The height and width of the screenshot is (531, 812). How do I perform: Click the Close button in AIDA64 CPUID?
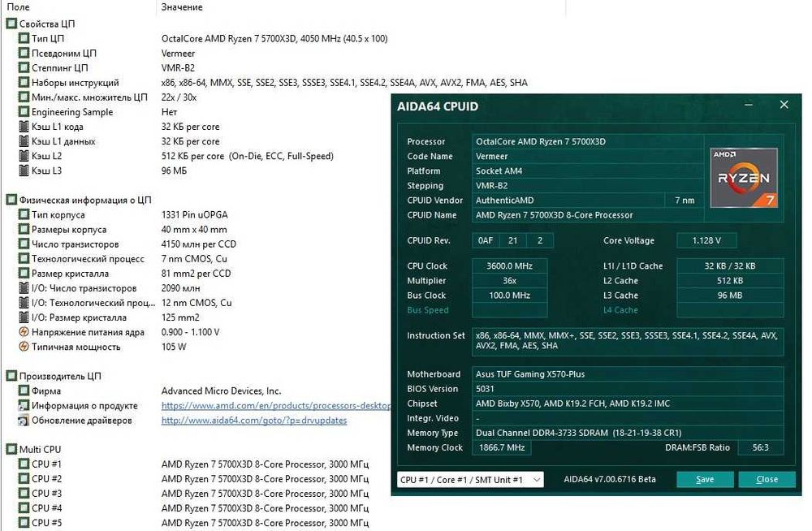[x=767, y=480]
